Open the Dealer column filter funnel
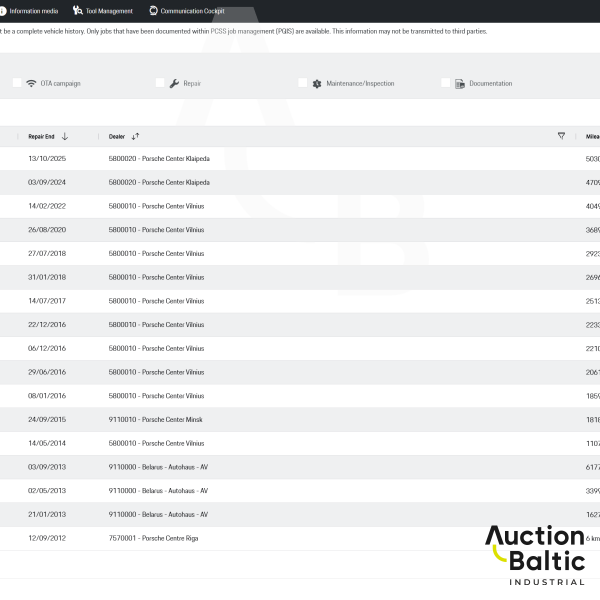The height and width of the screenshot is (600, 600). pos(561,136)
